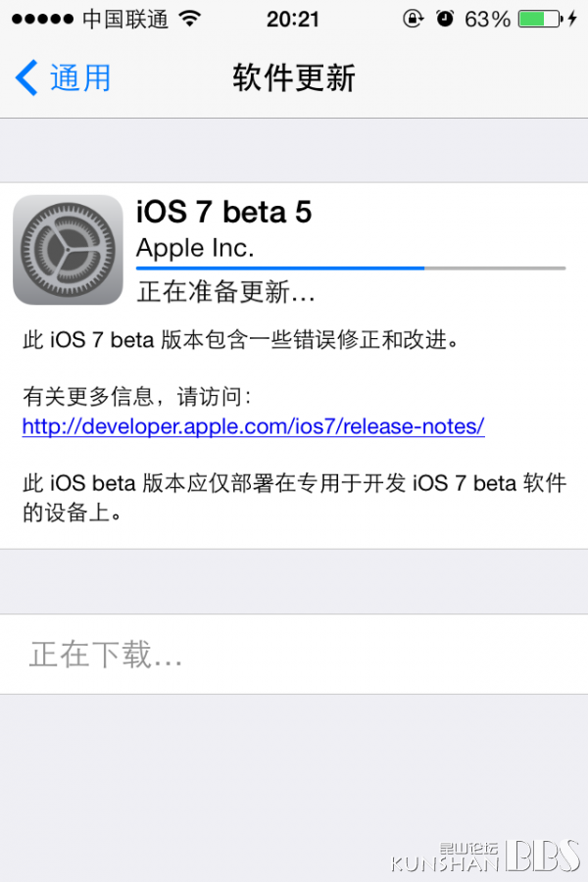Tap the alarm clock status icon
Viewport: 588px width, 882px height.
point(445,20)
